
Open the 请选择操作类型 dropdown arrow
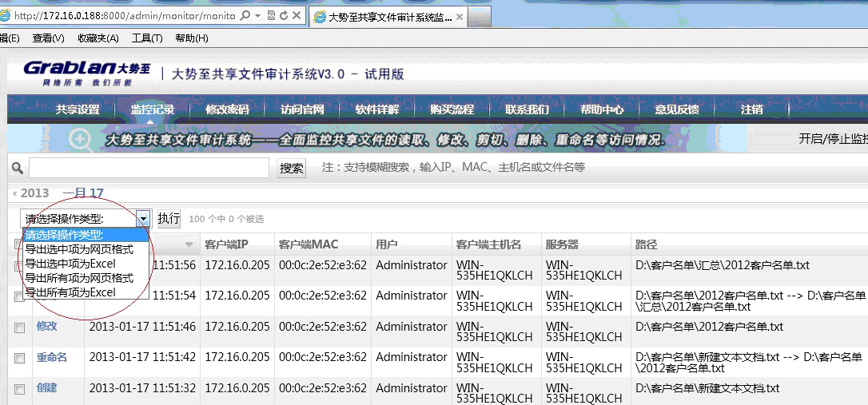[142, 218]
